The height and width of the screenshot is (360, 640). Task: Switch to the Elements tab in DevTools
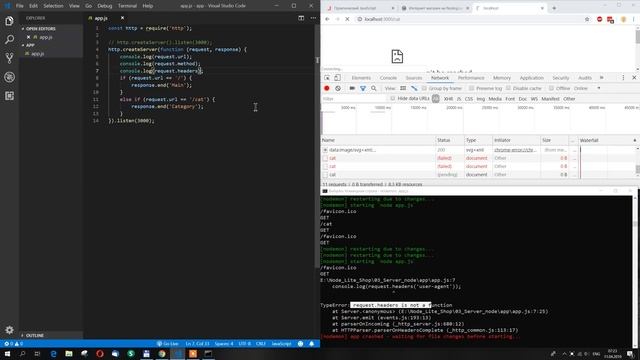(x=361, y=78)
